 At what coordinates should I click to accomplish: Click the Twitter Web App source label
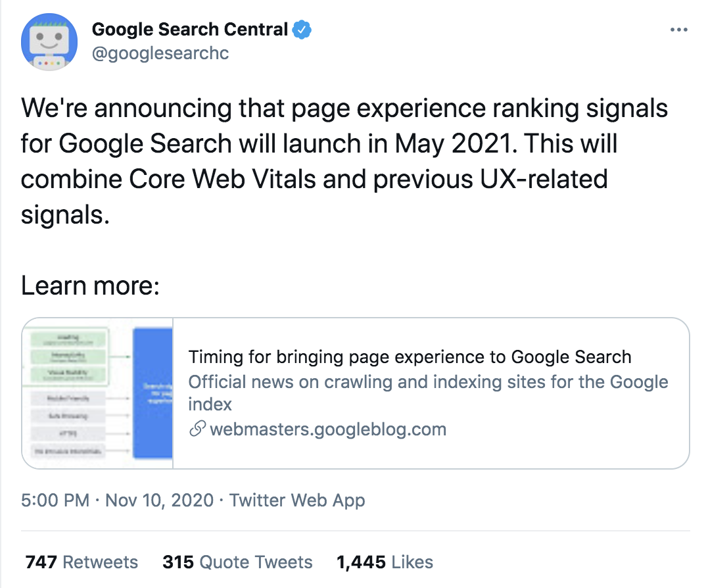(x=297, y=500)
